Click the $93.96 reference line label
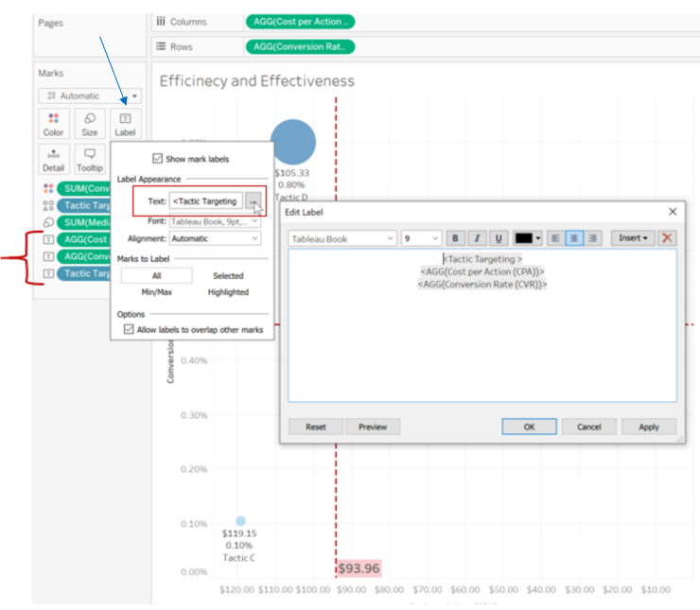Viewport: 700px width, 610px height. (359, 568)
